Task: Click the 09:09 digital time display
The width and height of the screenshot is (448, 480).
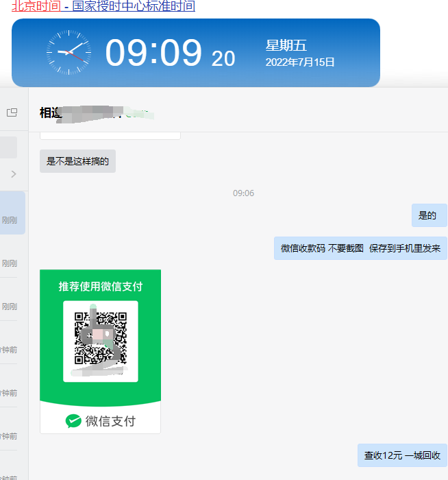Action: click(153, 52)
